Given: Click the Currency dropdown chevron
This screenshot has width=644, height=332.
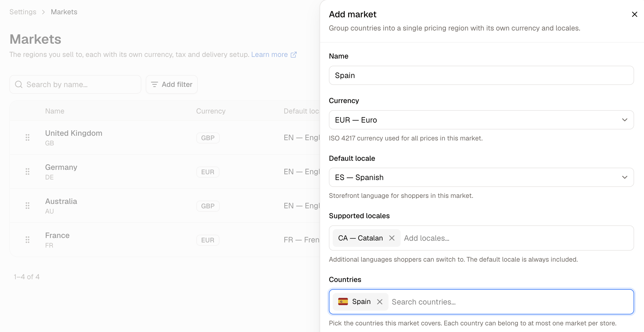Looking at the screenshot, I should pos(624,120).
